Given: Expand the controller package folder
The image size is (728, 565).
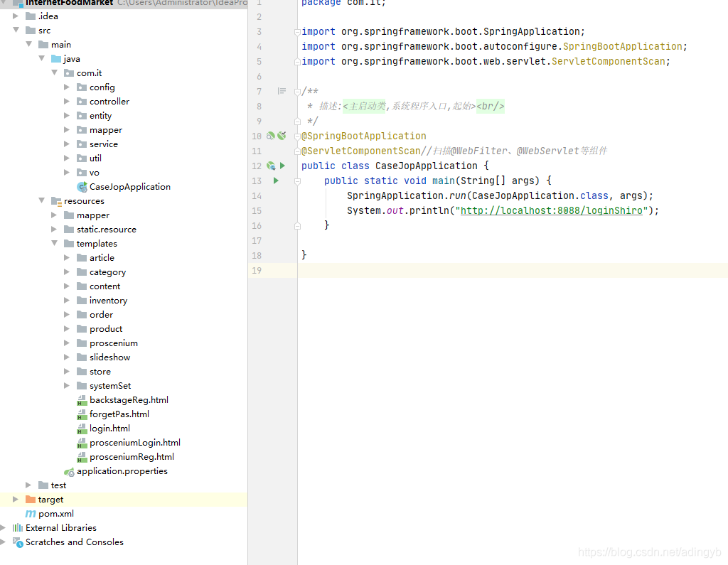Looking at the screenshot, I should click(67, 102).
